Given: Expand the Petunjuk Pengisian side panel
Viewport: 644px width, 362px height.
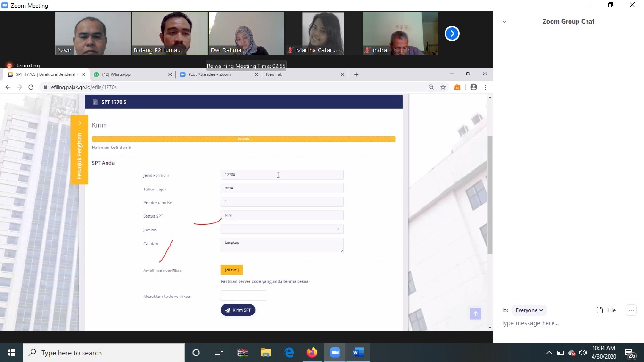Looking at the screenshot, I should (79, 150).
